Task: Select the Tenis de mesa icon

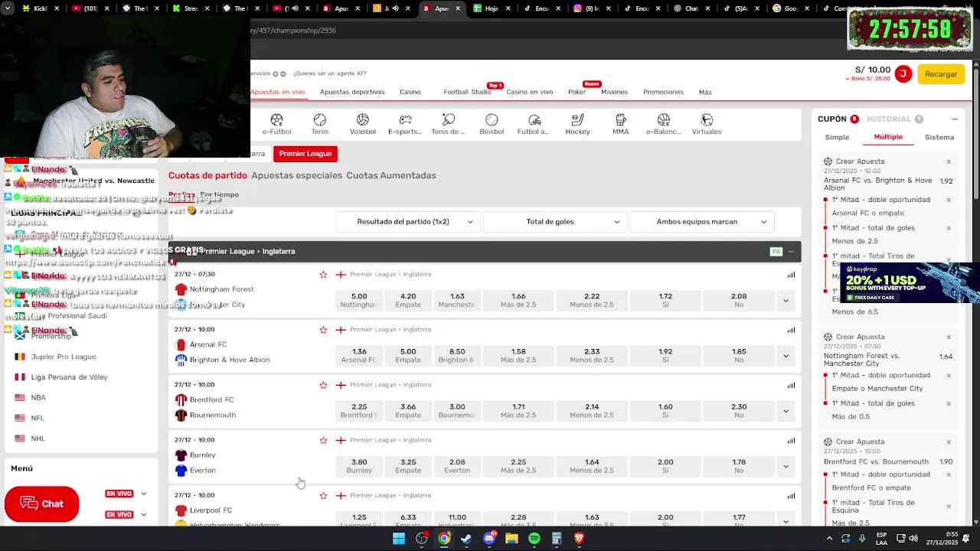Action: [448, 124]
